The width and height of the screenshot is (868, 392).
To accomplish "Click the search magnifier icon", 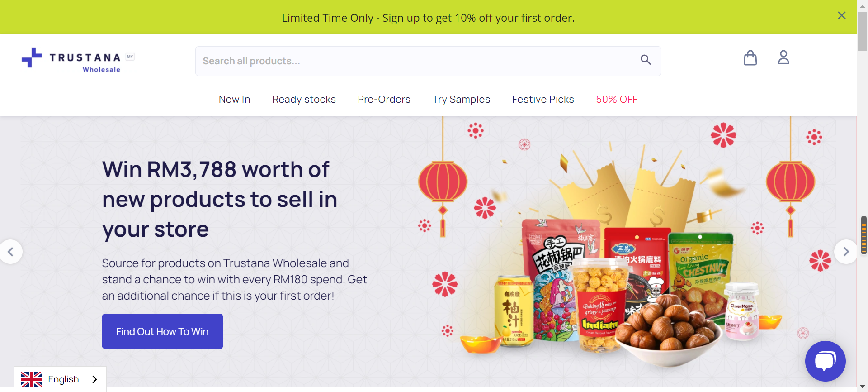I will pyautogui.click(x=646, y=60).
